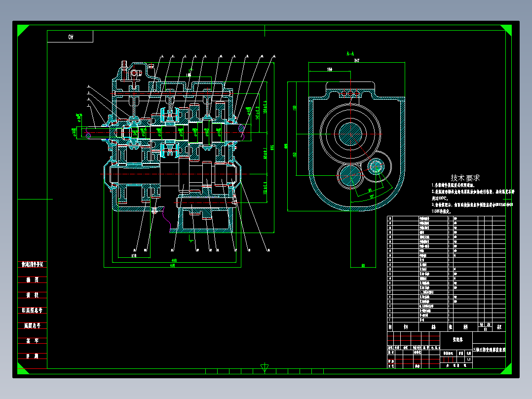Viewport: 532px width, 399px height.
Task: Click the 描图 label in the side strip
Action: coord(33,280)
